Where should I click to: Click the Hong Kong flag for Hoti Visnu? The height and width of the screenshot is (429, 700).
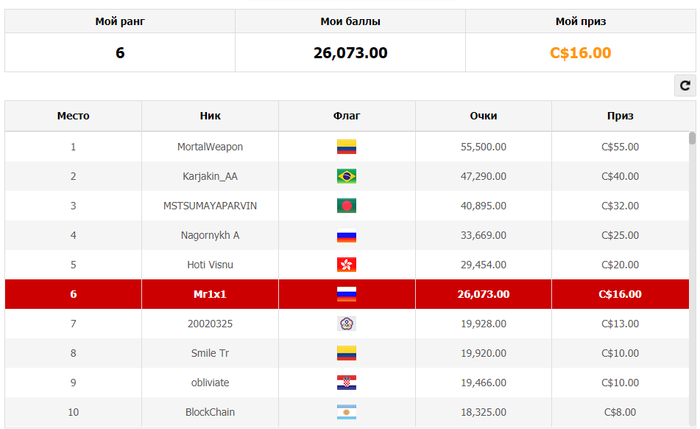[x=346, y=265]
